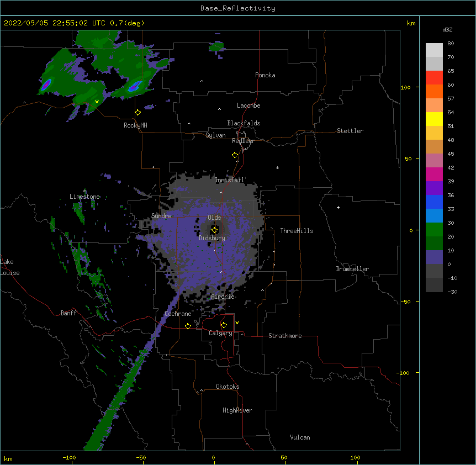
Task: Pick the magenta swatch in the dBZ legend
Action: click(x=434, y=174)
